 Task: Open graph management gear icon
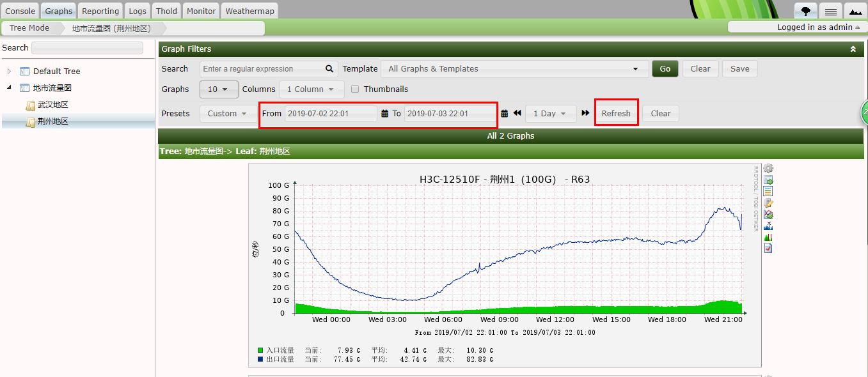pyautogui.click(x=768, y=169)
